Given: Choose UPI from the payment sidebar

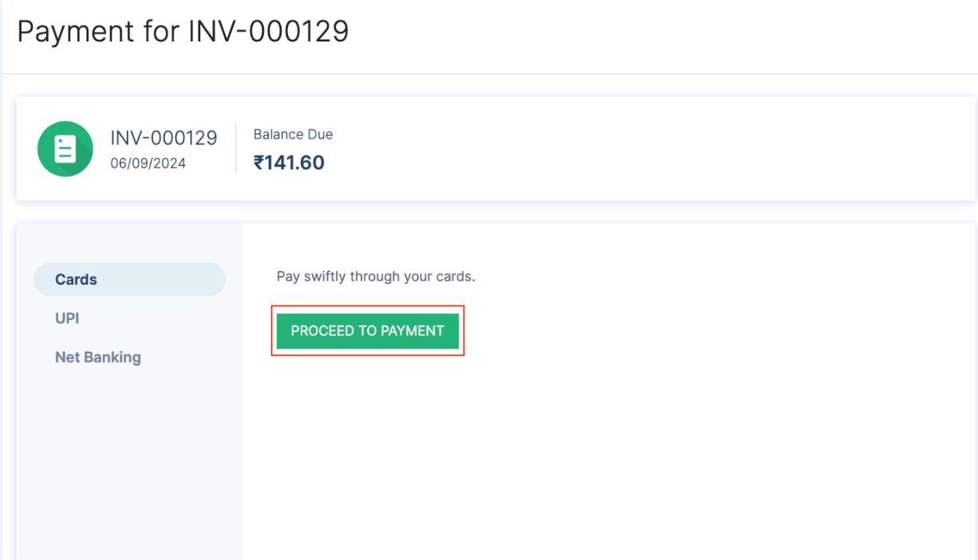Looking at the screenshot, I should [67, 317].
